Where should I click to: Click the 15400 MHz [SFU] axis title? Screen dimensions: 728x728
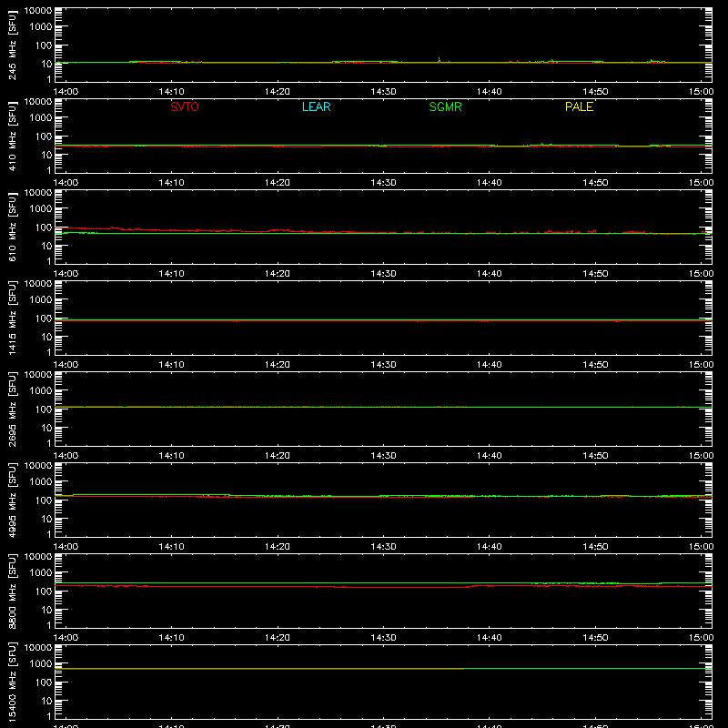(12, 682)
